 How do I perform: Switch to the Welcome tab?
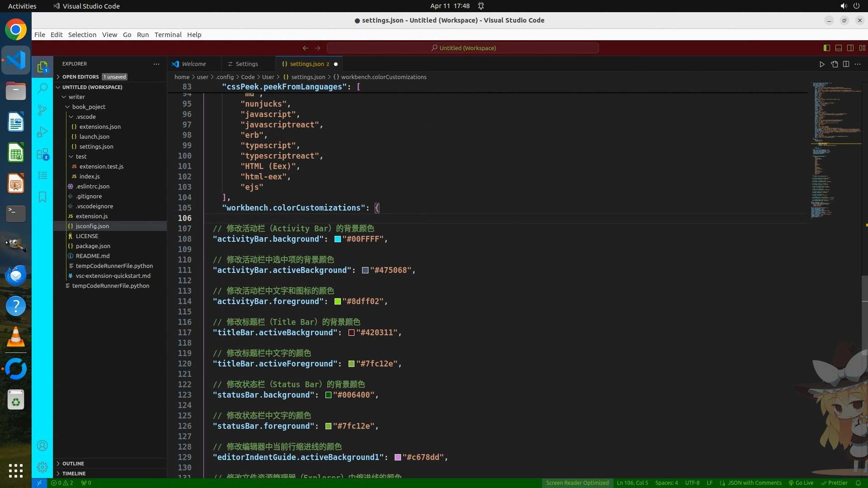click(x=194, y=64)
